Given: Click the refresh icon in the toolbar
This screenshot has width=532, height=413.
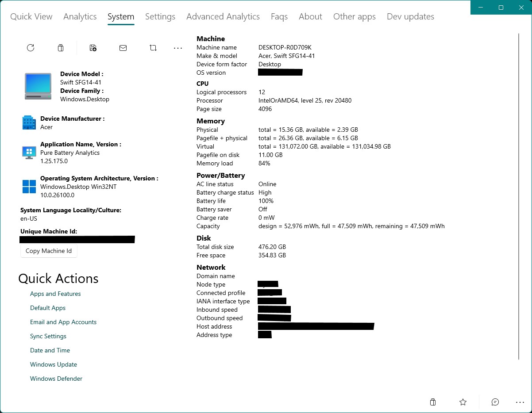Looking at the screenshot, I should pos(31,48).
